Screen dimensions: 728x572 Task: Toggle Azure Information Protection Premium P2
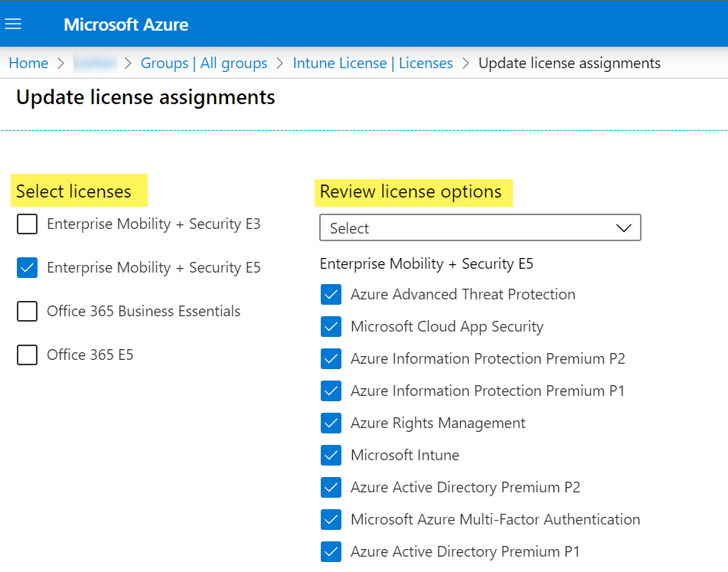[x=331, y=359]
